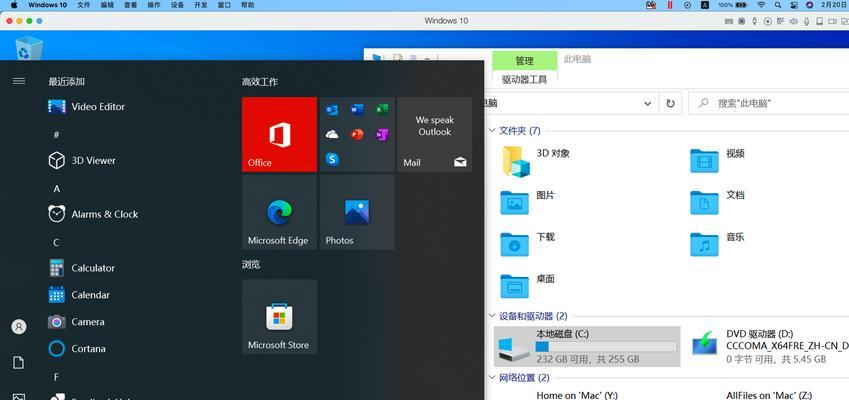The image size is (849, 400).
Task: Click the C: drive usage bar
Action: tap(606, 347)
